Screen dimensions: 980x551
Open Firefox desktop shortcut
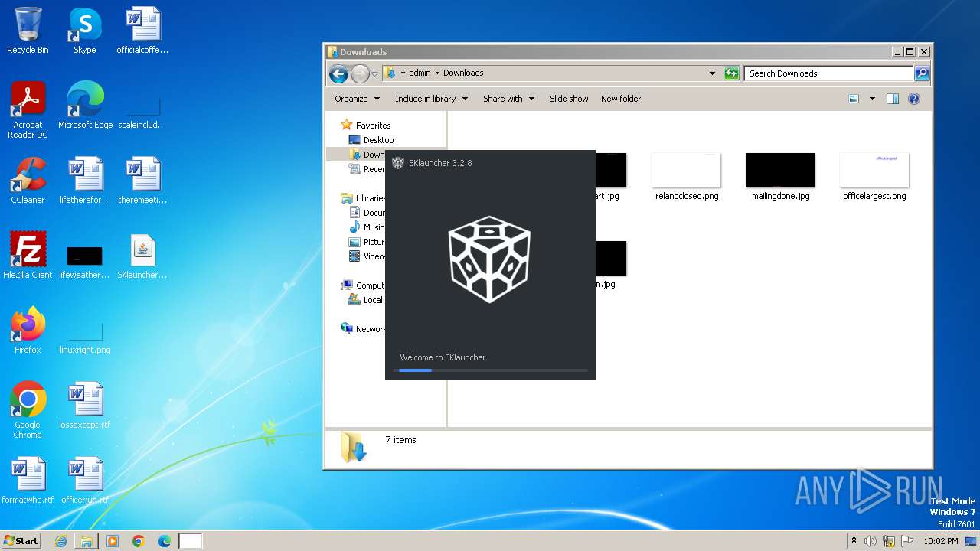coord(28,331)
